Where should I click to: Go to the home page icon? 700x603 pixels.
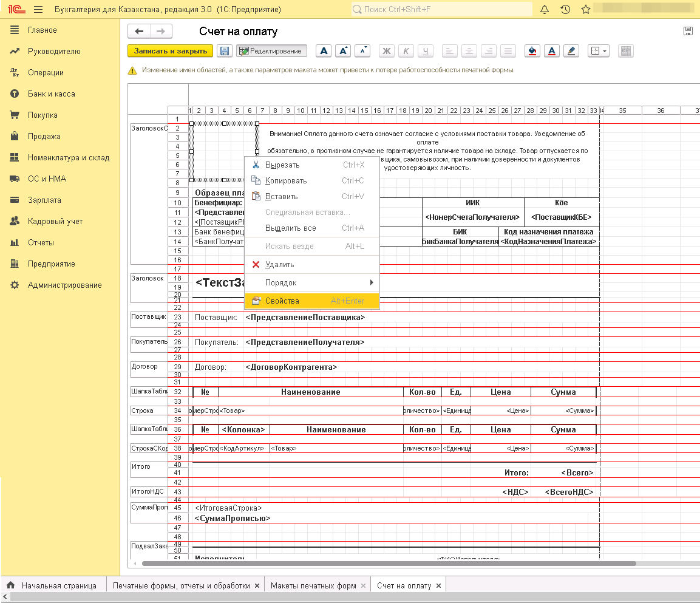[x=11, y=585]
